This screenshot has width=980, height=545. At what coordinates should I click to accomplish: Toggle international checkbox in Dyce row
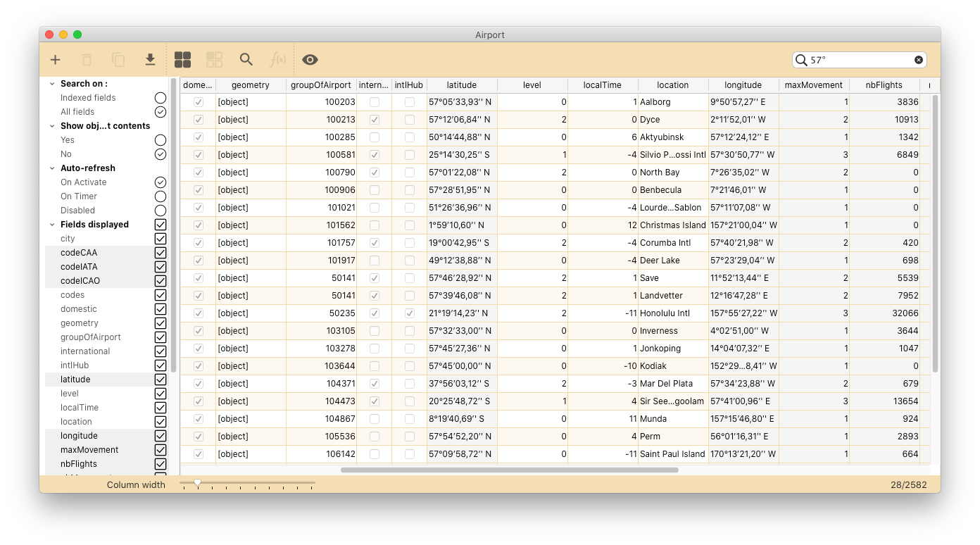coord(375,120)
